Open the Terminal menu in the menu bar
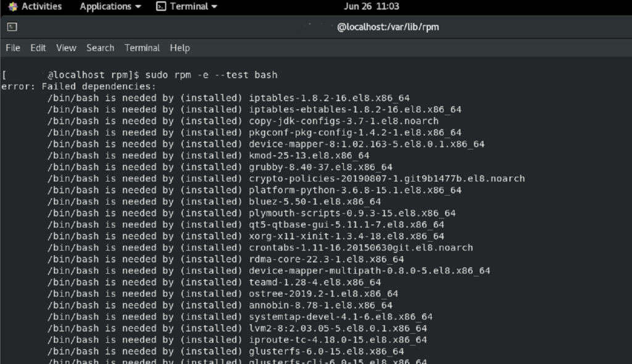 (x=142, y=48)
